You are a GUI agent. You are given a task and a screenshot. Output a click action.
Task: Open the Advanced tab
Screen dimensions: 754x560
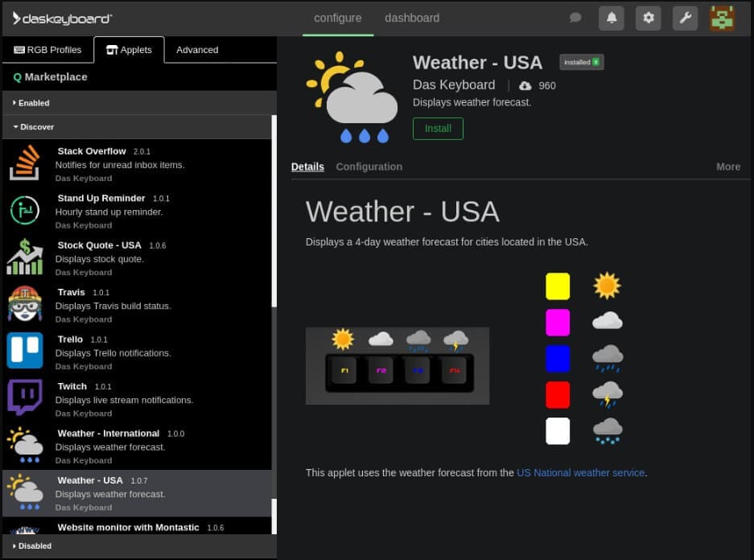point(197,50)
